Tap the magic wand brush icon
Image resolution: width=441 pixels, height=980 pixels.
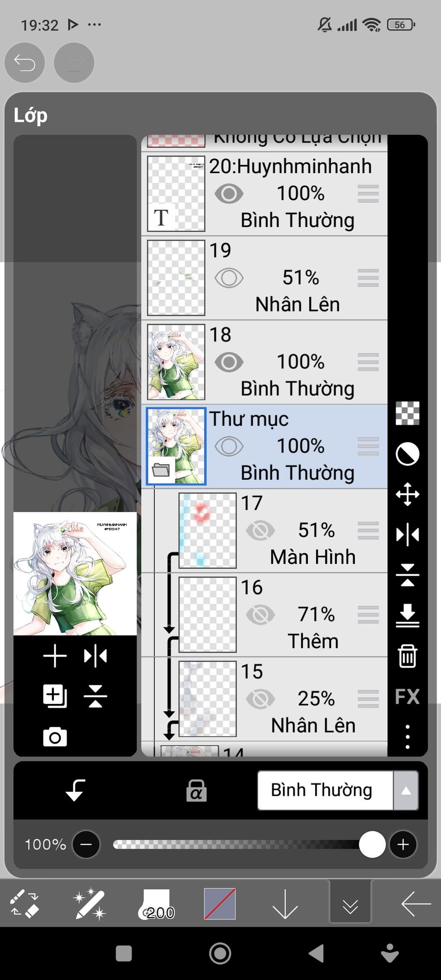[x=90, y=904]
